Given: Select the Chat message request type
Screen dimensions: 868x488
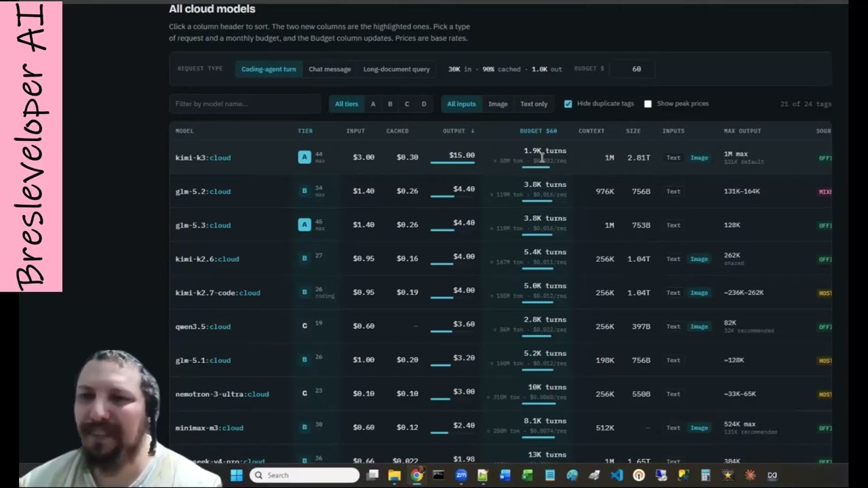Looking at the screenshot, I should pos(330,69).
